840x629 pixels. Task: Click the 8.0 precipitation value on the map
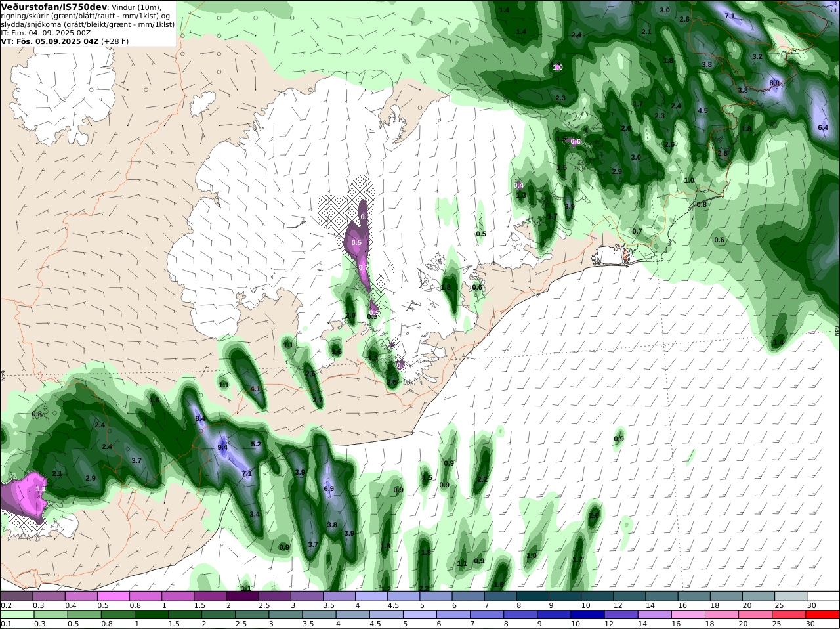coord(774,83)
